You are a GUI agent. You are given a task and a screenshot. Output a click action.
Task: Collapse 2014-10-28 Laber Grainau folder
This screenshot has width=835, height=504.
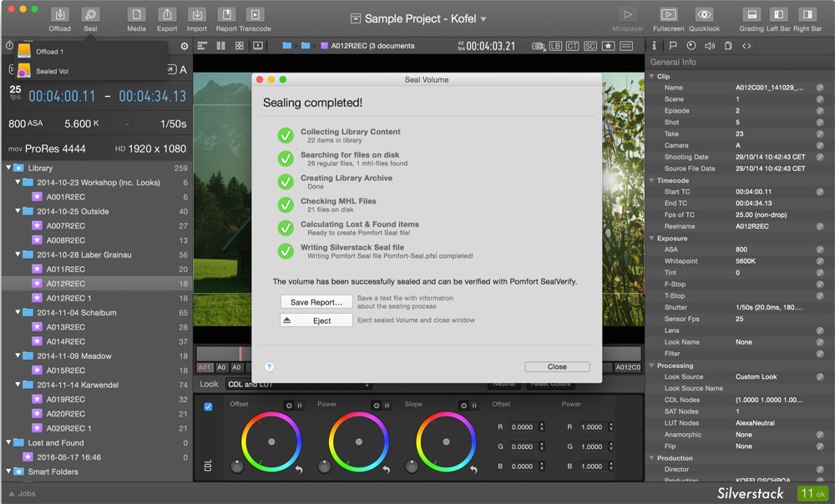tap(18, 255)
